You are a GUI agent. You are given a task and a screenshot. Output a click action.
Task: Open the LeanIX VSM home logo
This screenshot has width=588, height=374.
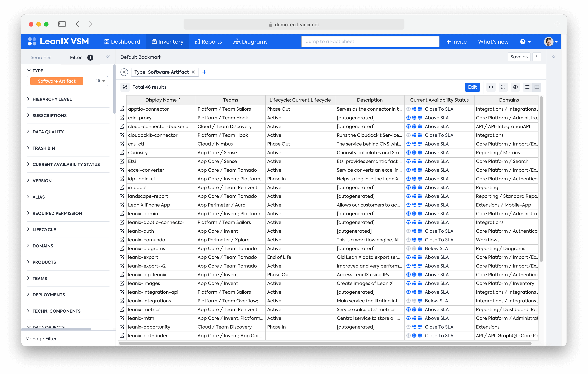[x=58, y=41]
